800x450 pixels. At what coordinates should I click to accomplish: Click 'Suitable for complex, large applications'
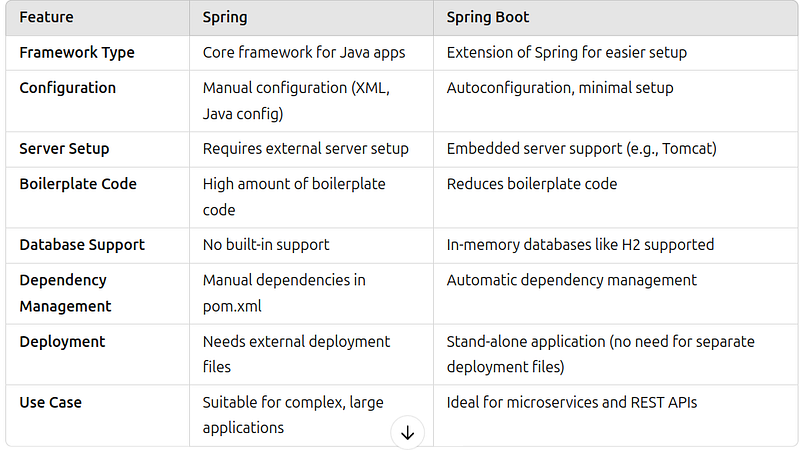click(x=293, y=415)
